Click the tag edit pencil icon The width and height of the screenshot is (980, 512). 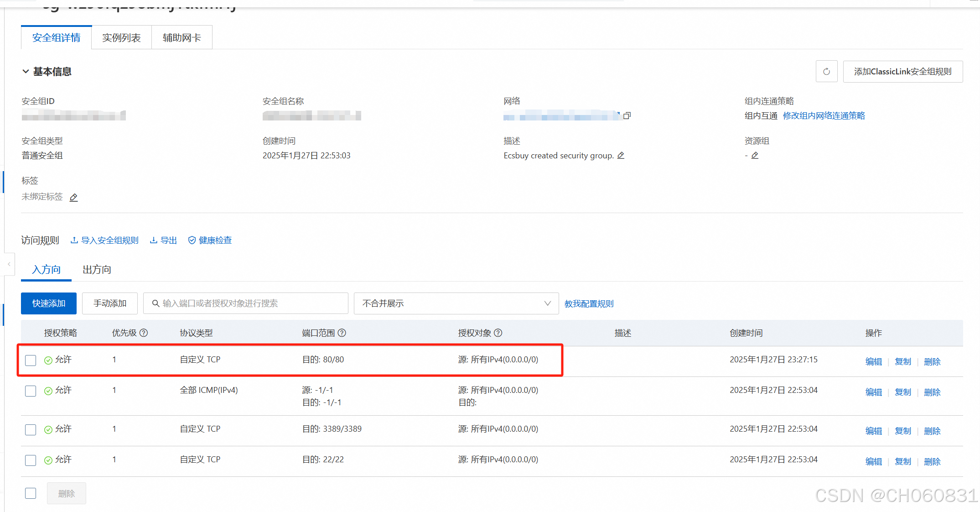pos(73,198)
